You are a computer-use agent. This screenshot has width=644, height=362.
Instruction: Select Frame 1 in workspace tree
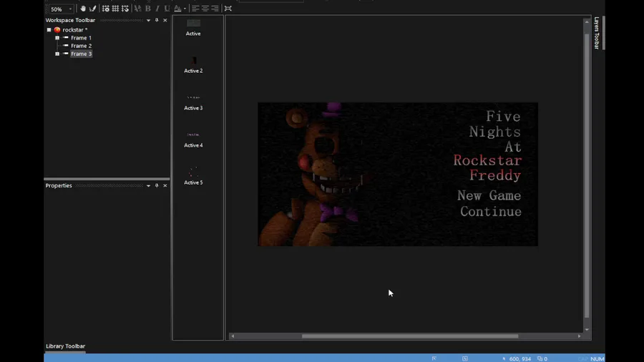coord(81,38)
